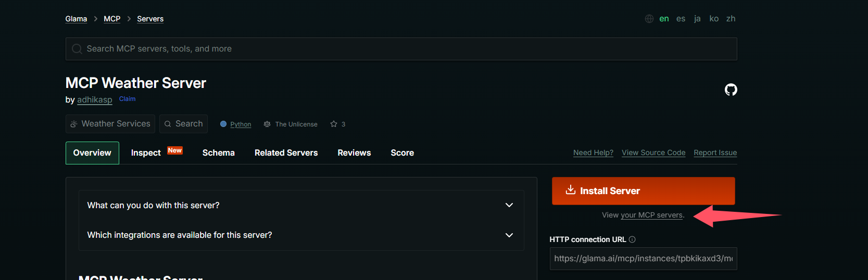Focus the Search MCP servers input field
Viewport: 868px width, 280px height.
tap(401, 49)
